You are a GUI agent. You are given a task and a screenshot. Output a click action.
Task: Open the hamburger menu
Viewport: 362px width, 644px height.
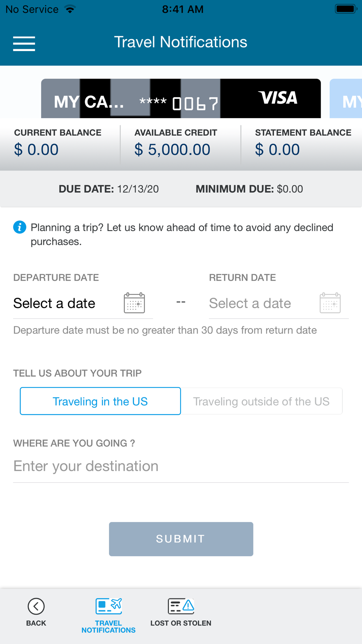coord(24,43)
